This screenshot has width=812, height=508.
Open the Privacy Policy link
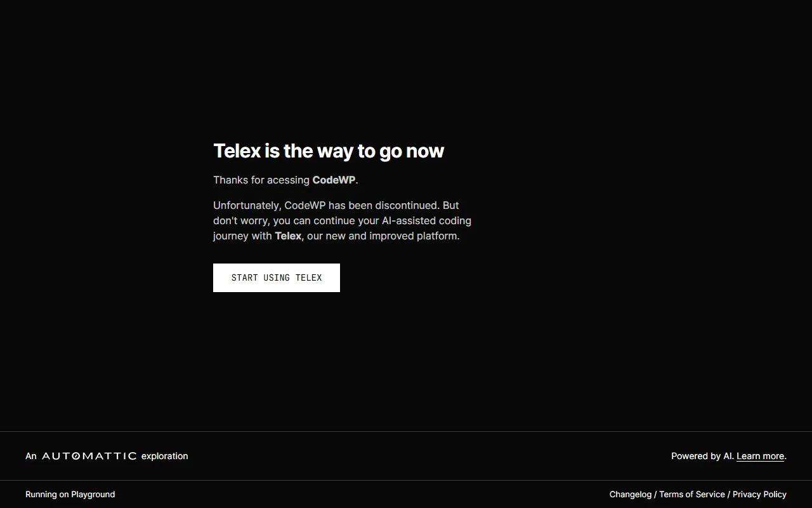point(759,494)
